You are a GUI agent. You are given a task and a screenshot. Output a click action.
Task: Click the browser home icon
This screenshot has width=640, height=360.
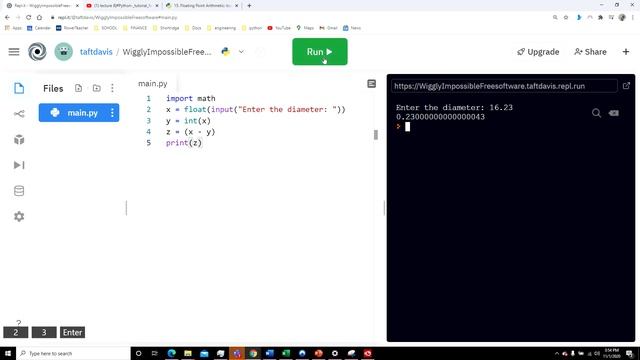coord(40,18)
